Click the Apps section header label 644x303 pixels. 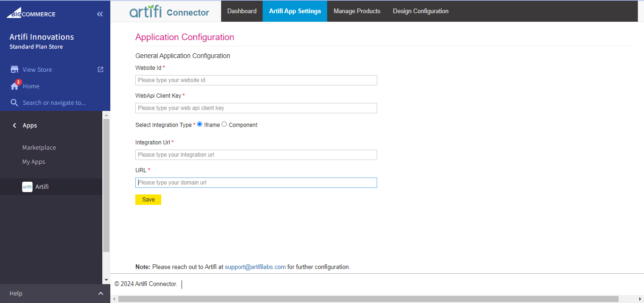coord(30,126)
